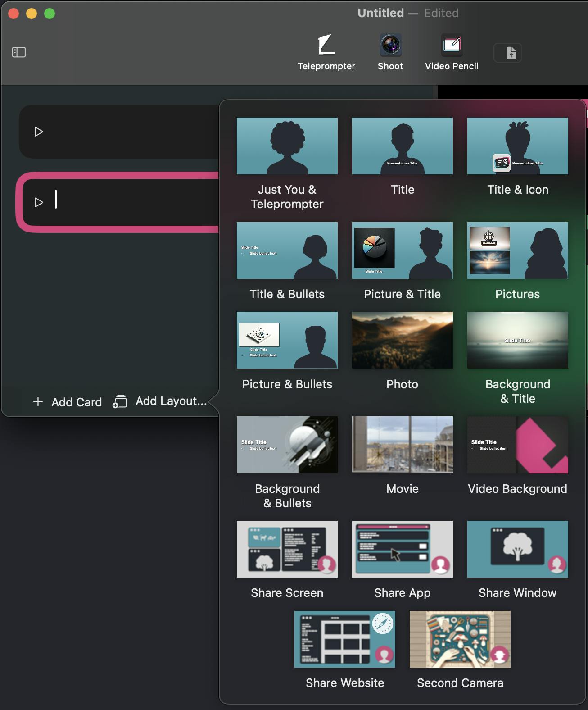Choose the Movie layout
The image size is (588, 710).
tap(403, 456)
